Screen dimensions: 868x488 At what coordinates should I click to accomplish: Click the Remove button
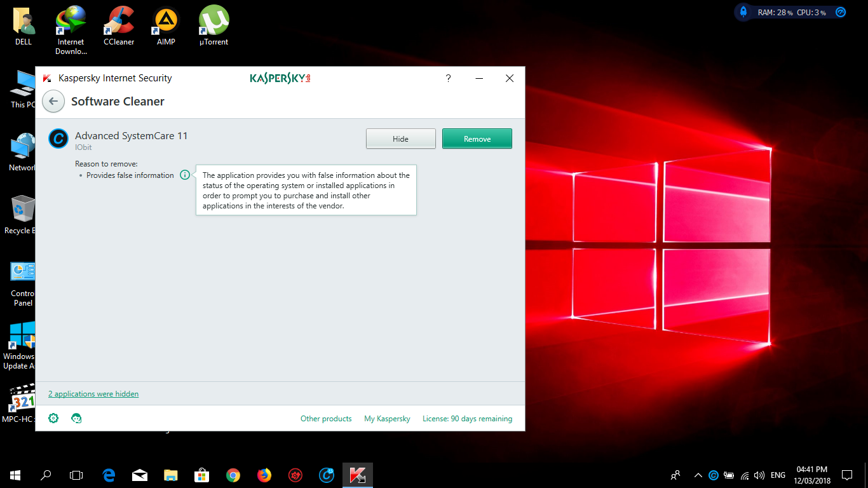(x=477, y=139)
